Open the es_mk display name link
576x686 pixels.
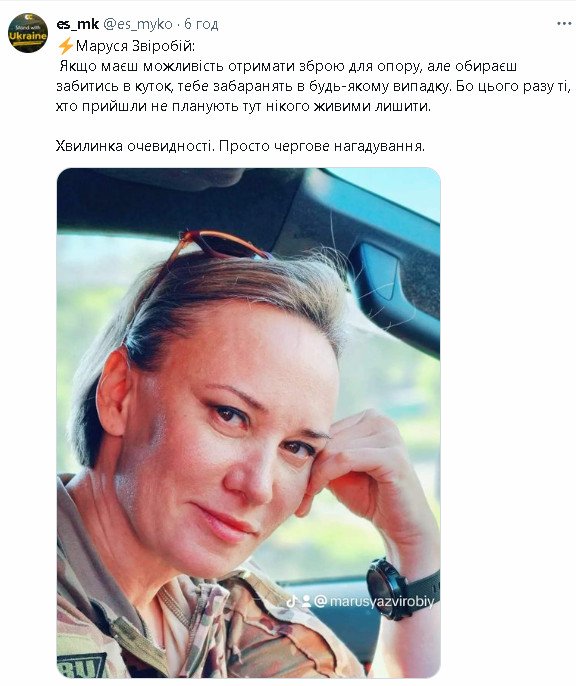(77, 24)
